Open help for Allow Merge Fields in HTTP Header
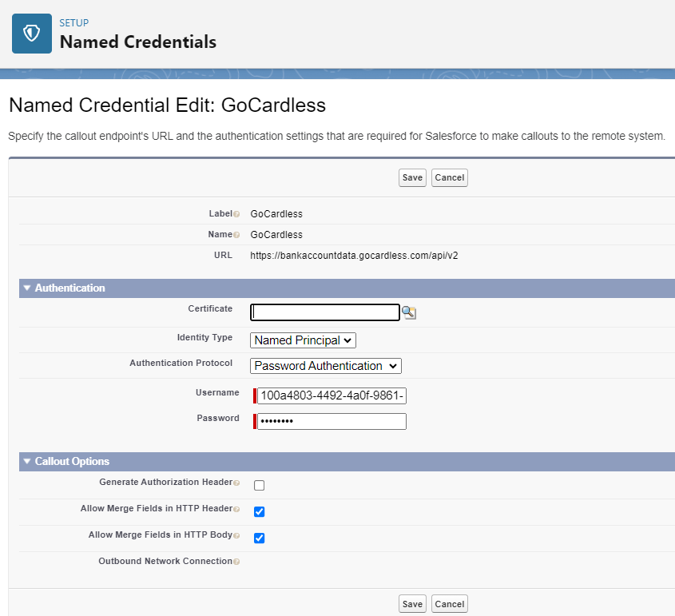Viewport: 675px width, 616px height. coord(236,509)
